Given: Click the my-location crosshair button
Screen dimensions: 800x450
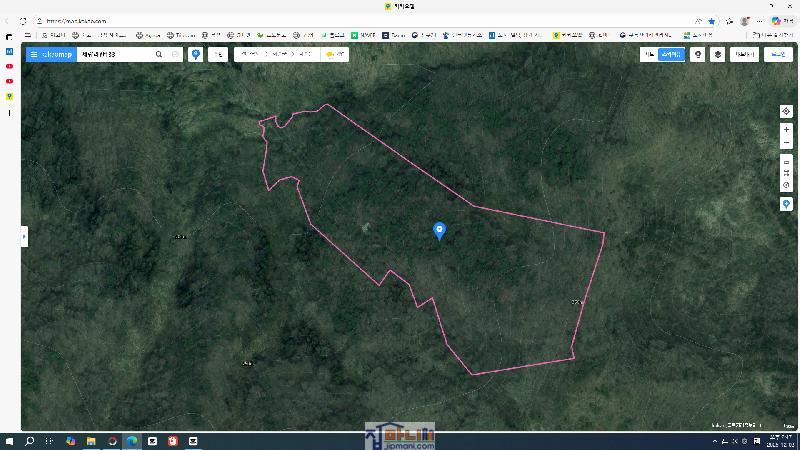Looking at the screenshot, I should click(786, 112).
